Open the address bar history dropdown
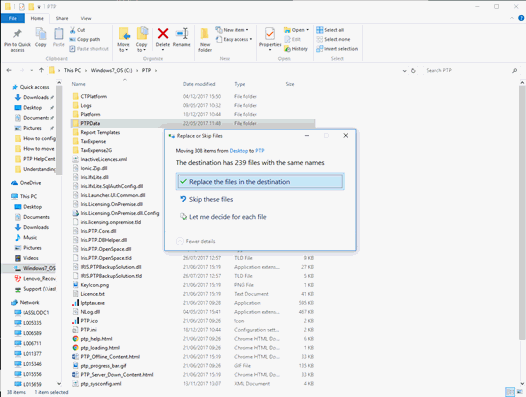The height and width of the screenshot is (397, 526). point(404,70)
